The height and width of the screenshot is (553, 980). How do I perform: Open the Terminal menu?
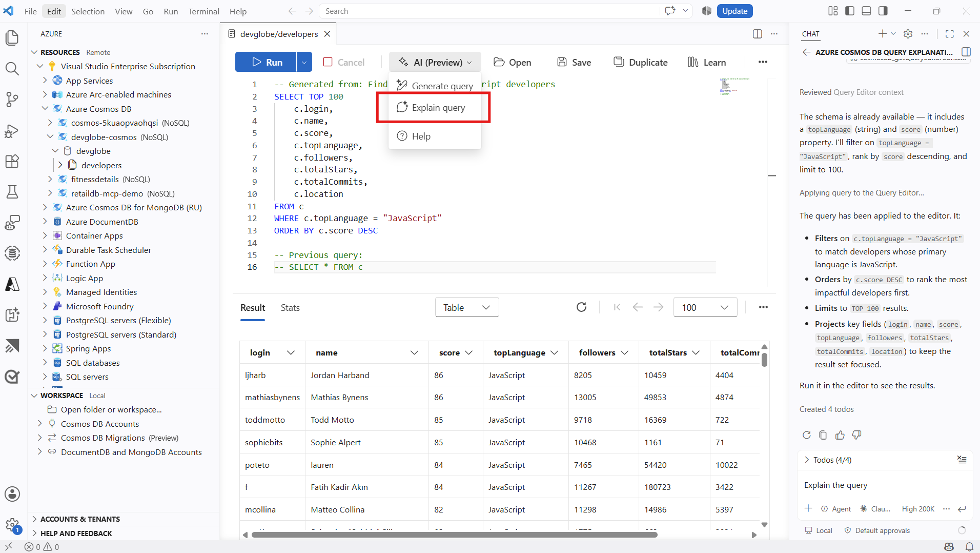click(203, 11)
